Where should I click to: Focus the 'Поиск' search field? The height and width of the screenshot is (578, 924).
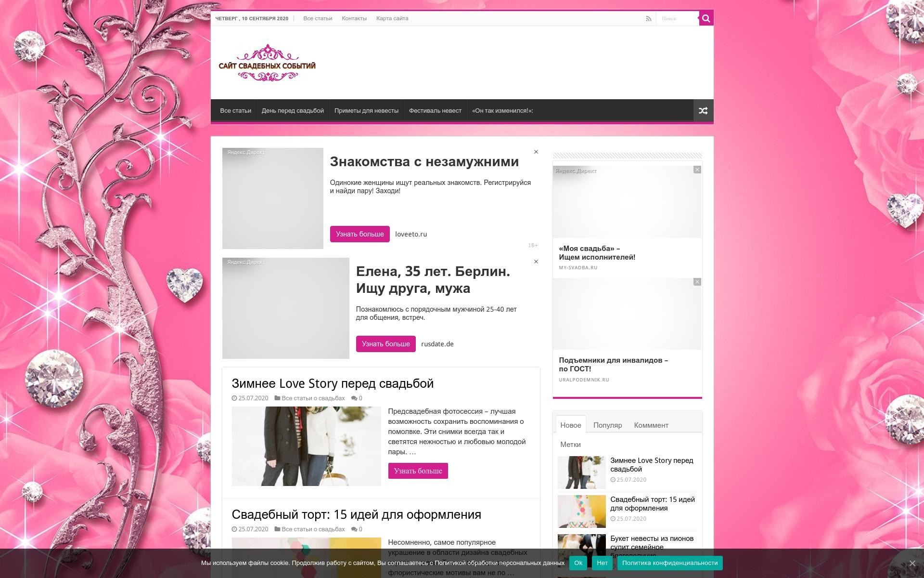coord(678,18)
